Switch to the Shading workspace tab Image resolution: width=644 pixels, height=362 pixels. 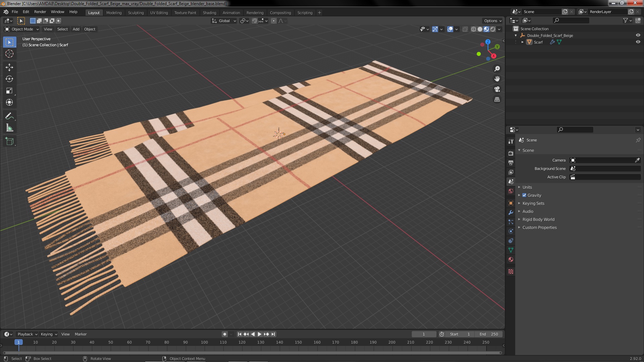(x=209, y=13)
